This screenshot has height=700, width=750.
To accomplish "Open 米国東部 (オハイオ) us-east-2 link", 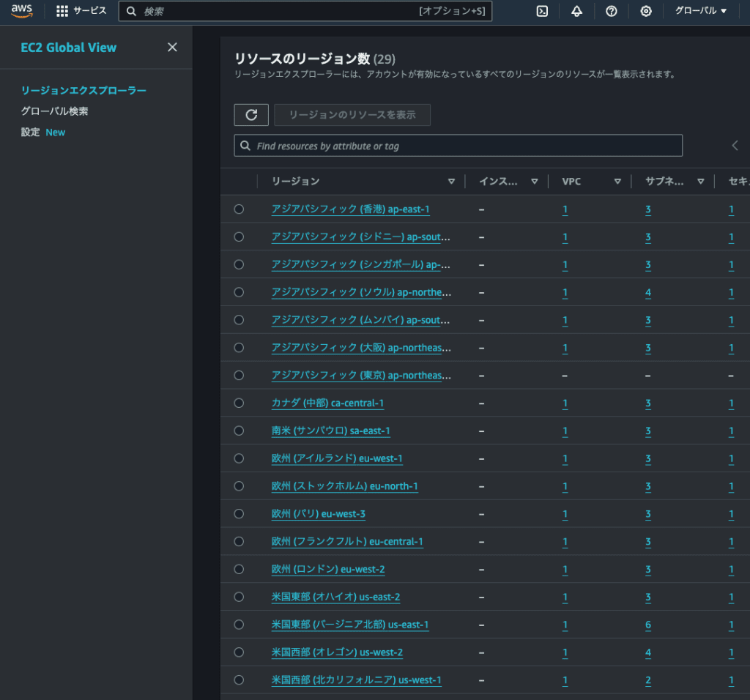I will point(335,597).
